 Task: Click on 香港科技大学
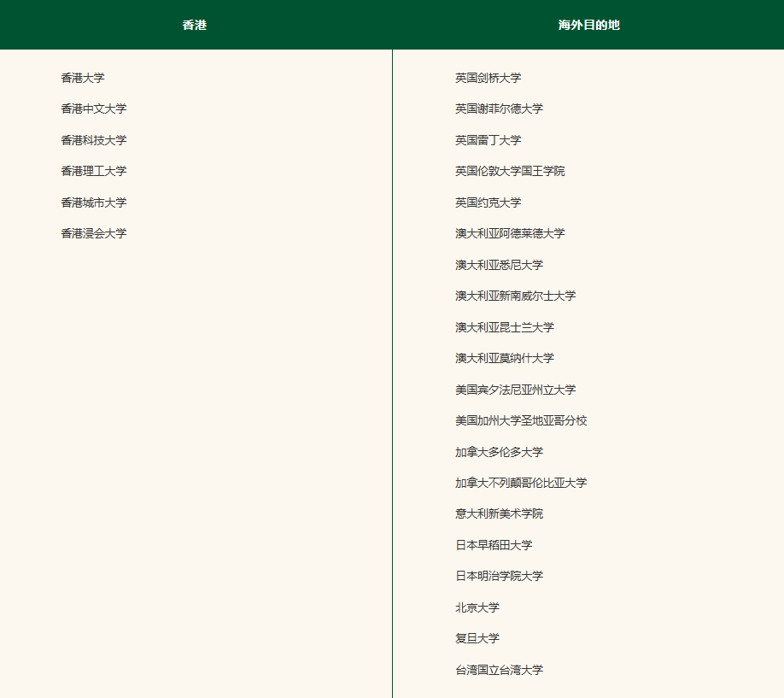(94, 141)
